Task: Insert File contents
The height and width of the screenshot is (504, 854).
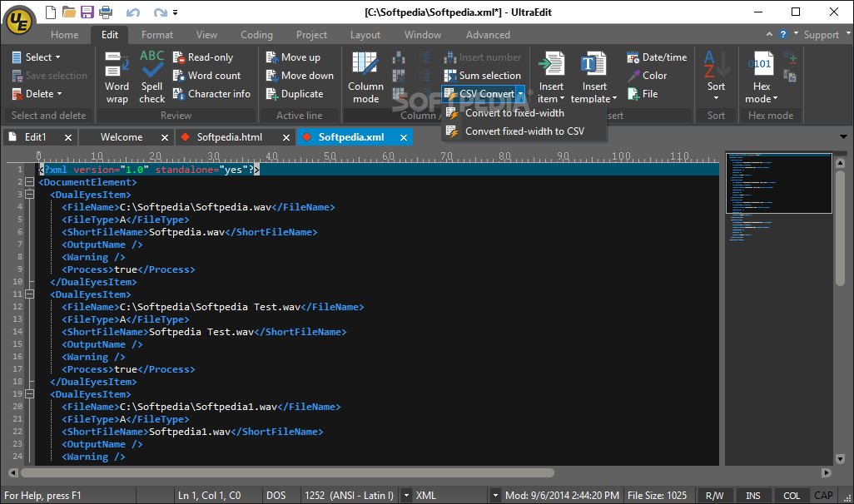Action: pyautogui.click(x=643, y=94)
